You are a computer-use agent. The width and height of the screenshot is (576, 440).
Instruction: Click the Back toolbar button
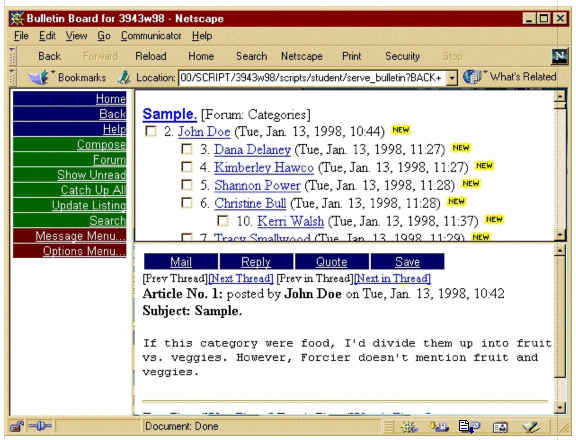tap(50, 56)
